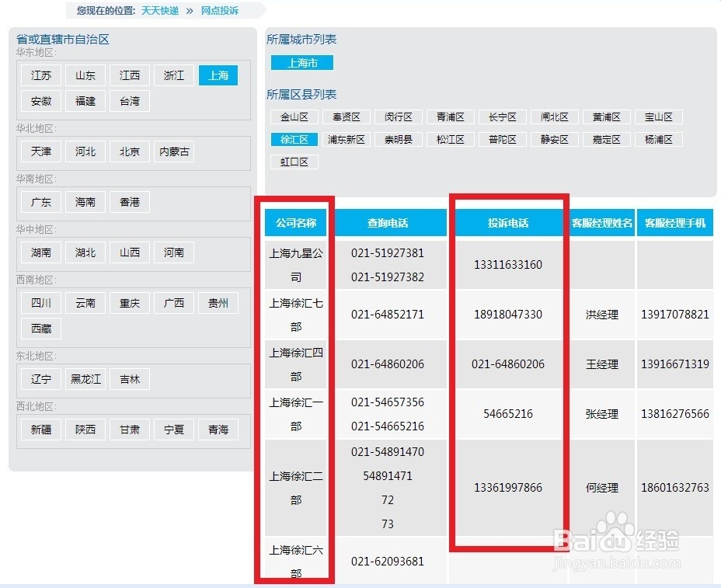Click the 查询电话 column header

click(388, 223)
